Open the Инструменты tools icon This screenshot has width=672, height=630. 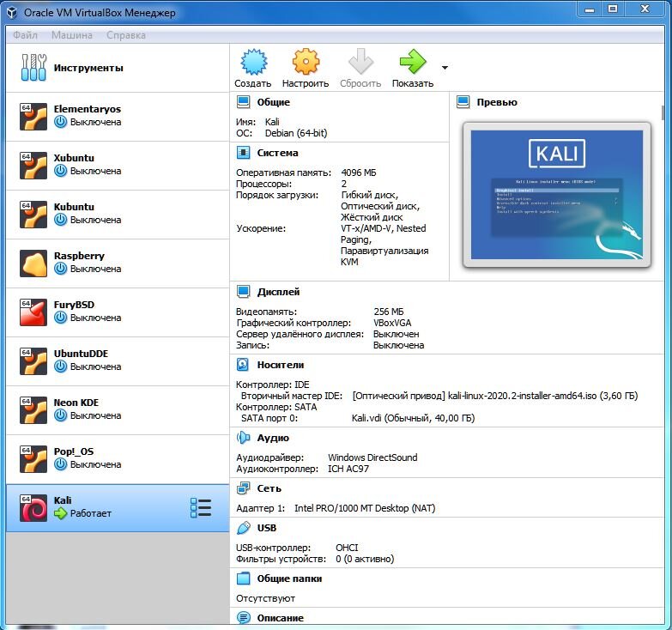coord(33,67)
